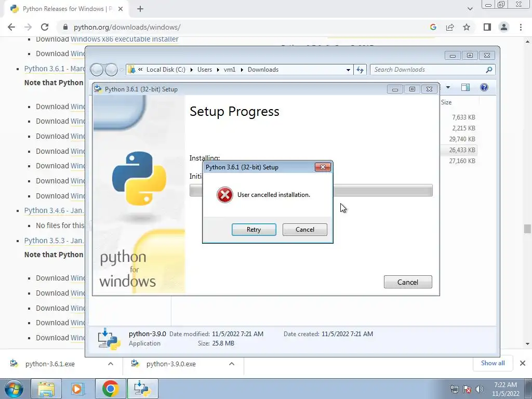
Task: Click volume speaker icon in tray
Action: (x=480, y=389)
